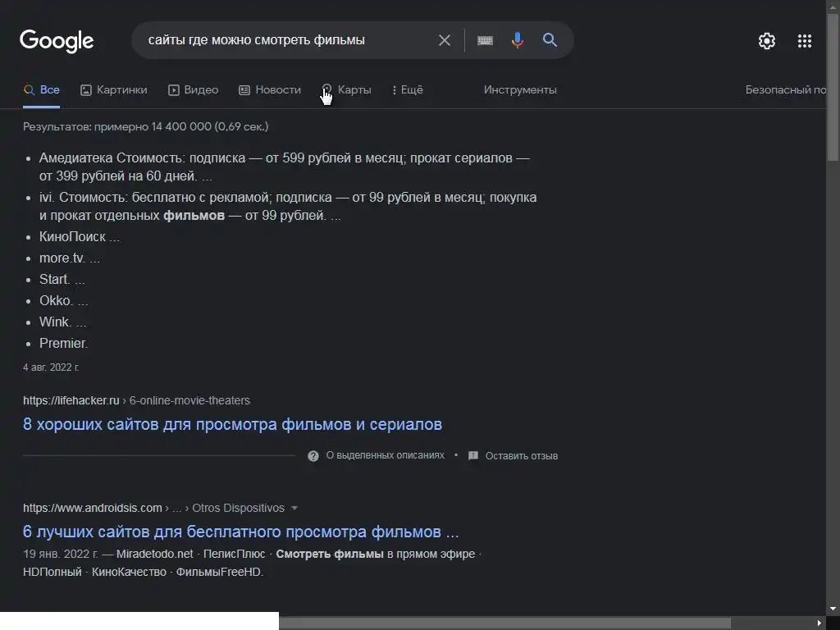The width and height of the screenshot is (840, 630).
Task: Click the question mark help icon
Action: [x=313, y=456]
